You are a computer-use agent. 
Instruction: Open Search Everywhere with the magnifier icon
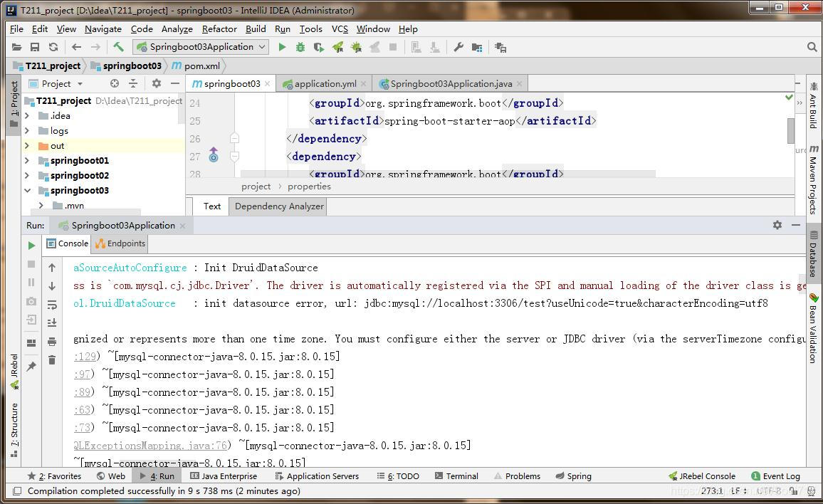(x=812, y=46)
